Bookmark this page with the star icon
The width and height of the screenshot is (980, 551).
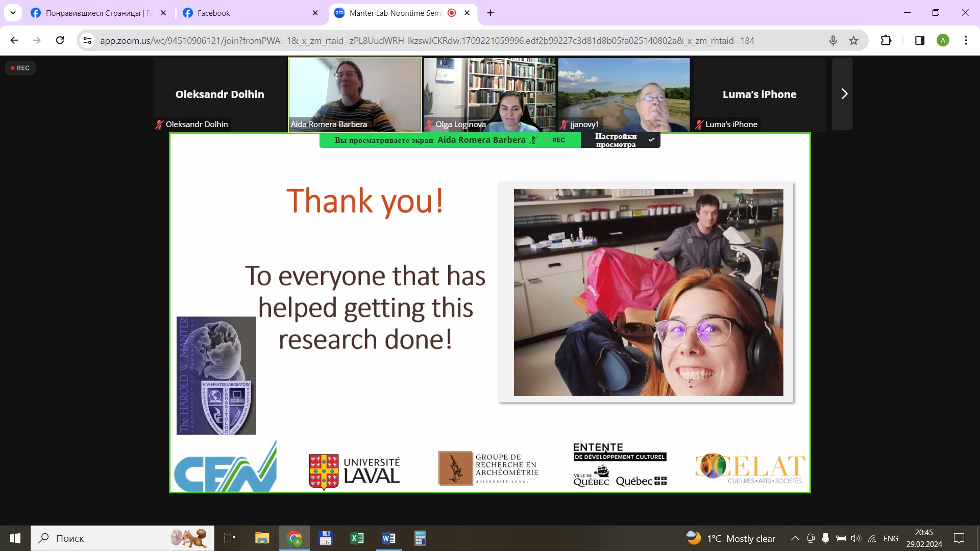point(853,40)
